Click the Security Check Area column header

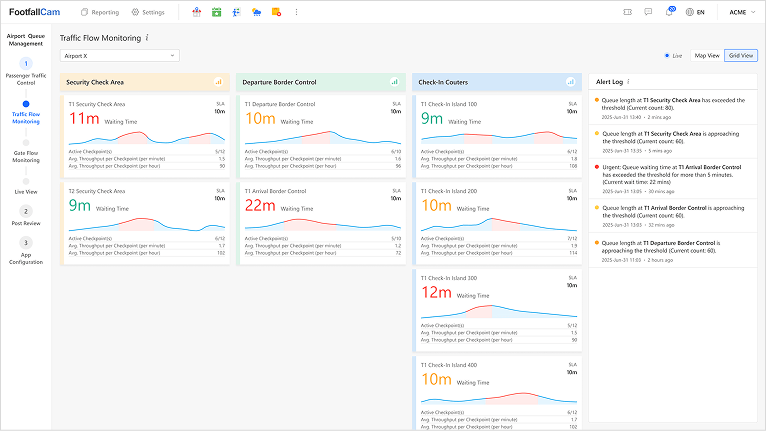(x=145, y=82)
